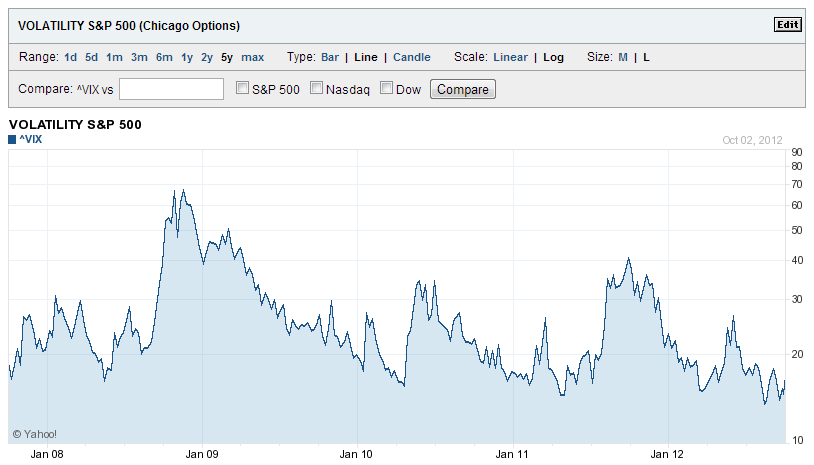Screen dimensions: 814x465
Task: Click the VOLATILITY S&P 500 (Chicago Options) header
Action: pos(129,26)
